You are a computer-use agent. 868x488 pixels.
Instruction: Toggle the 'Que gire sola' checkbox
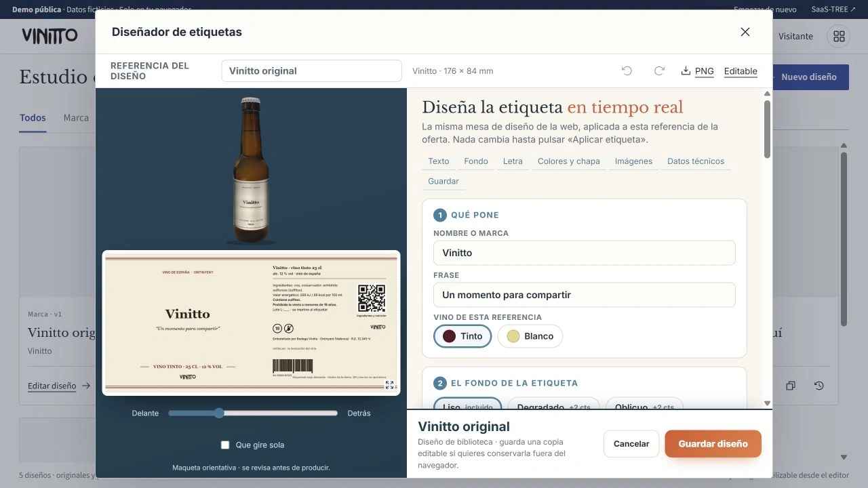click(x=225, y=445)
